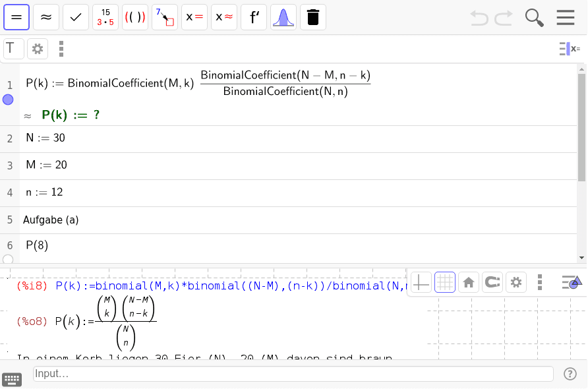Select CAS row 1 header number
Screen dimensions: 588x389
pos(10,85)
